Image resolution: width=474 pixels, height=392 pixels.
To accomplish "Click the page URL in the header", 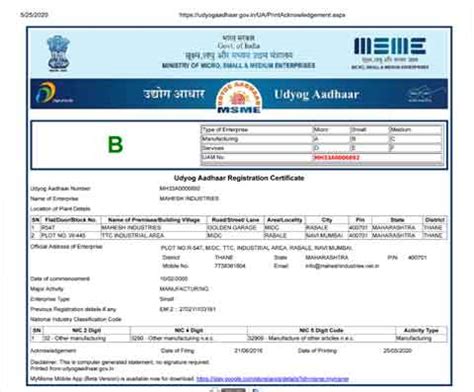I will click(x=262, y=15).
